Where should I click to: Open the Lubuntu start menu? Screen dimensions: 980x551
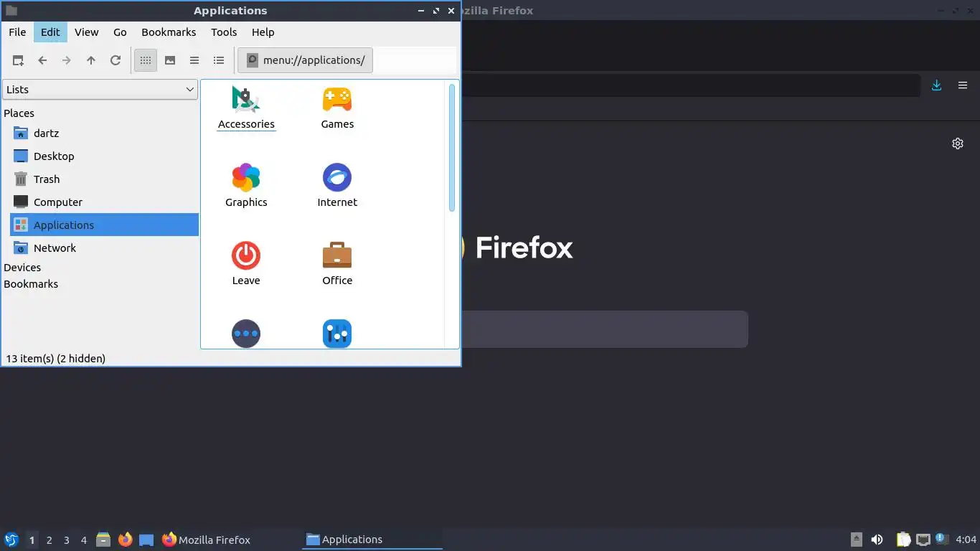click(11, 540)
